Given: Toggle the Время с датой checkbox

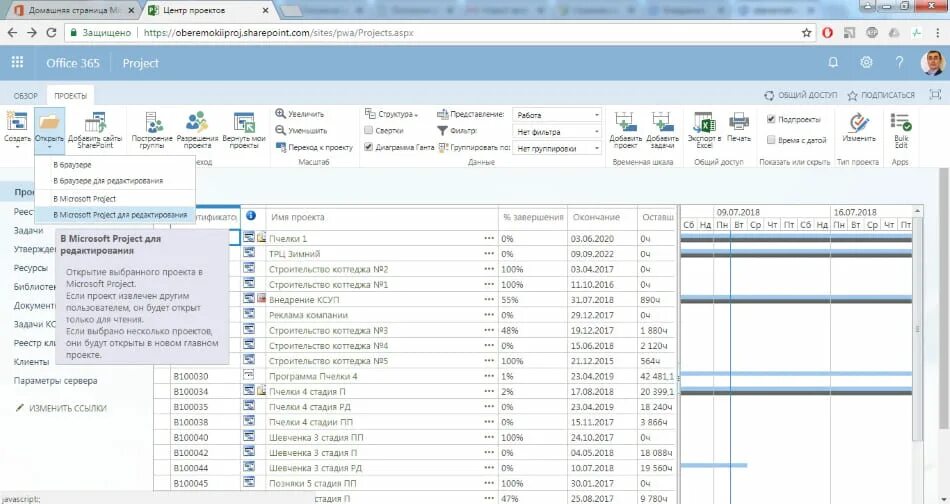Looking at the screenshot, I should [771, 140].
